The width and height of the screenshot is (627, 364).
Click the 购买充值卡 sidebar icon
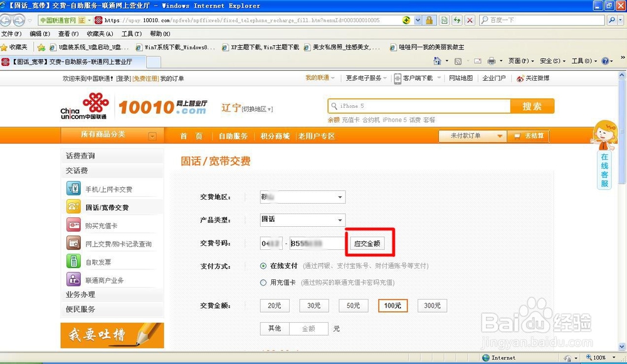(x=76, y=225)
